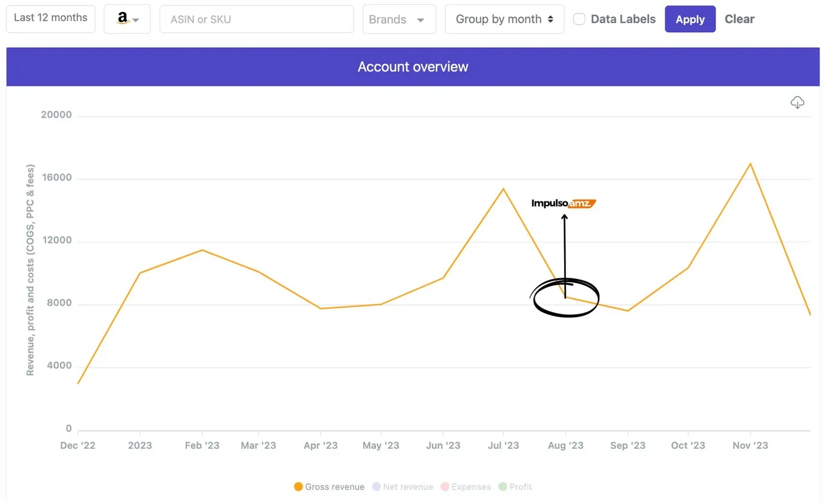The image size is (825, 504).
Task: Click the Clear filters link
Action: pyautogui.click(x=739, y=19)
